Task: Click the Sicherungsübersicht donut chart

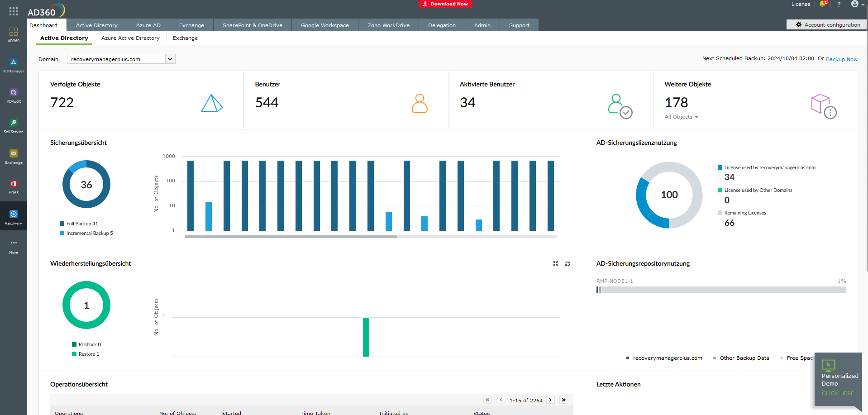Action: [x=86, y=184]
